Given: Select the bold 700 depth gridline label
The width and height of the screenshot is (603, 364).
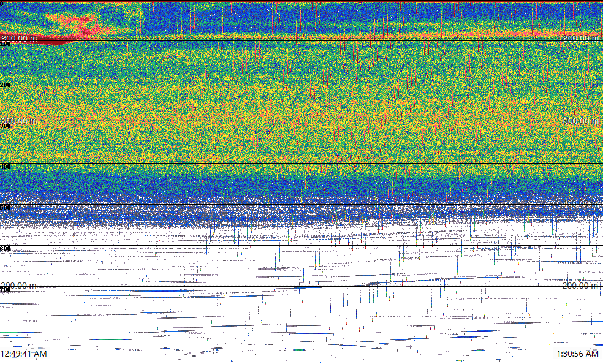Looking at the screenshot, I should click(6, 290).
